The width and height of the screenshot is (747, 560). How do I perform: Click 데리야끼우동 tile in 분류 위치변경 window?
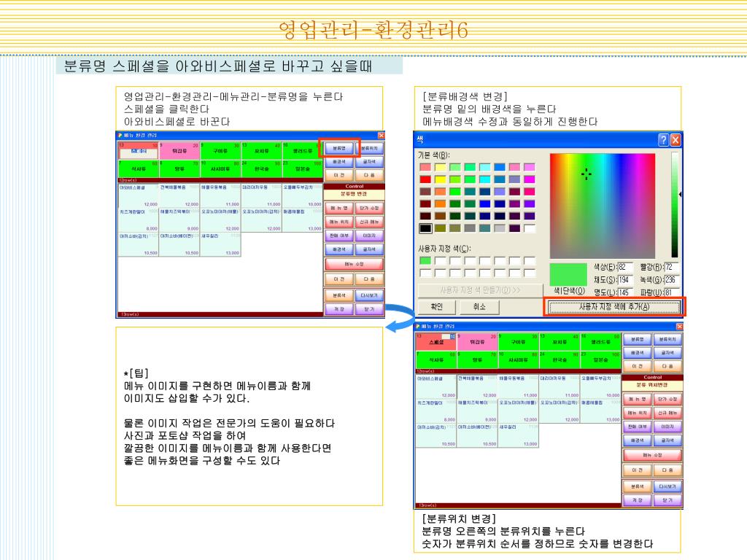(560, 386)
